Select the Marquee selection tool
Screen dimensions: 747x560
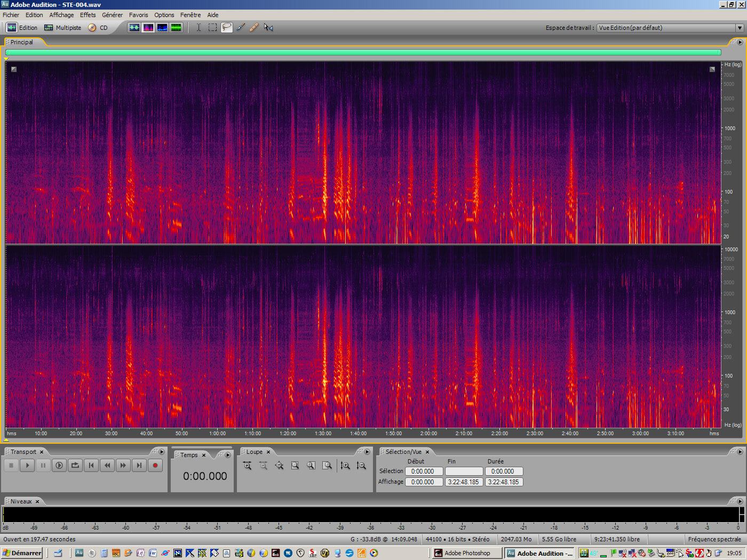click(x=212, y=27)
